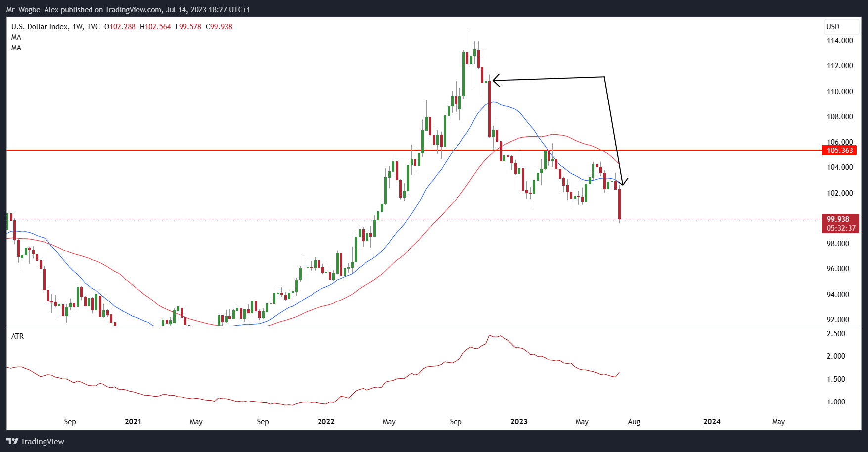Click the 110.000 price scale value
The width and height of the screenshot is (868, 452).
coord(840,92)
